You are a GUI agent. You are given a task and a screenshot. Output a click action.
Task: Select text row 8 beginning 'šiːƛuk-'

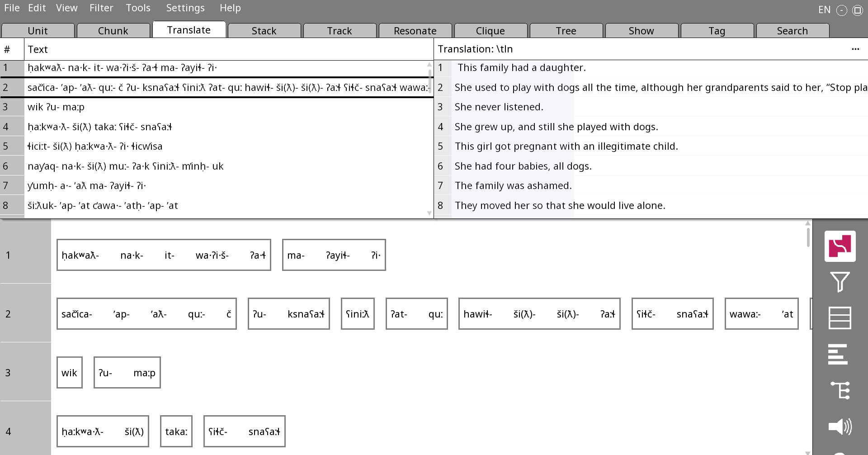coord(217,206)
